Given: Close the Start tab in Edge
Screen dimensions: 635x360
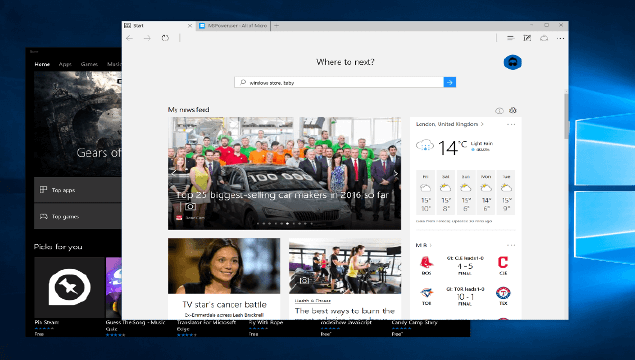Looking at the screenshot, I should [x=190, y=26].
